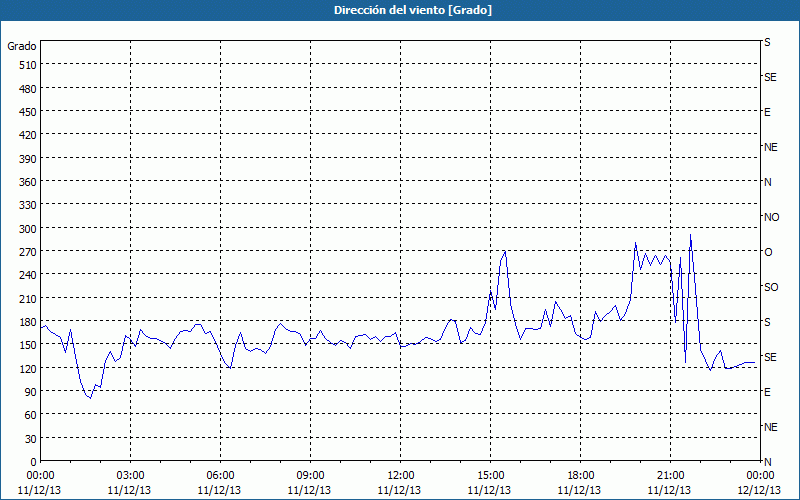Select the 0 label at the axis origin
Image resolution: width=800 pixels, height=500 pixels.
34,462
